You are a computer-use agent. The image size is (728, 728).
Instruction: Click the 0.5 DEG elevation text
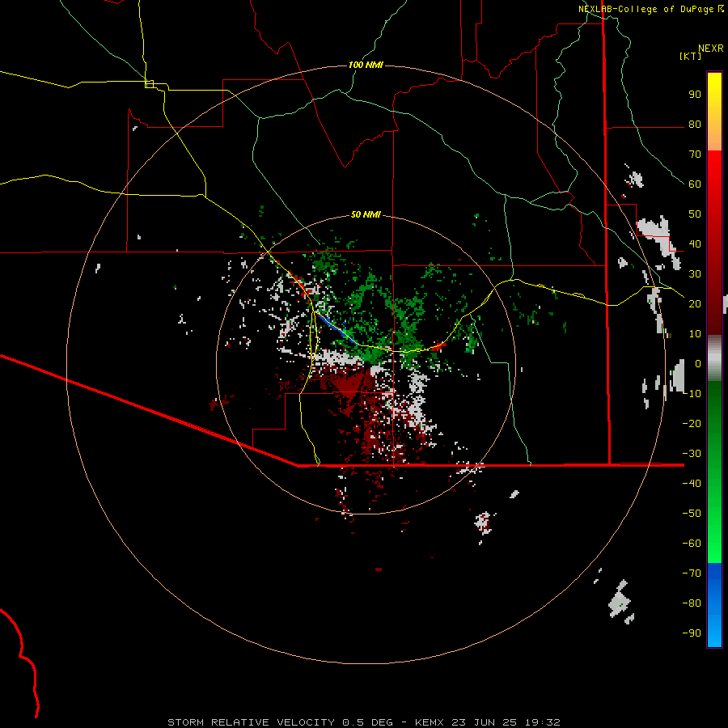(x=368, y=722)
